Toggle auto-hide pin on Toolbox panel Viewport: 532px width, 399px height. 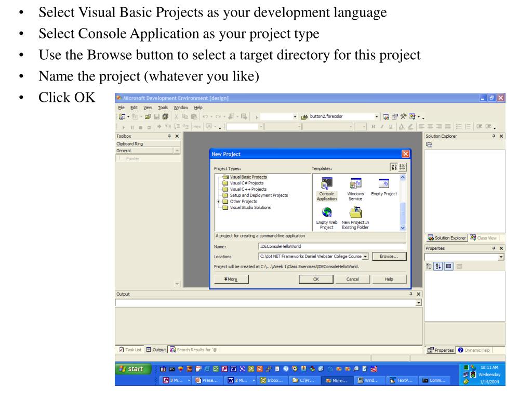[x=169, y=136]
